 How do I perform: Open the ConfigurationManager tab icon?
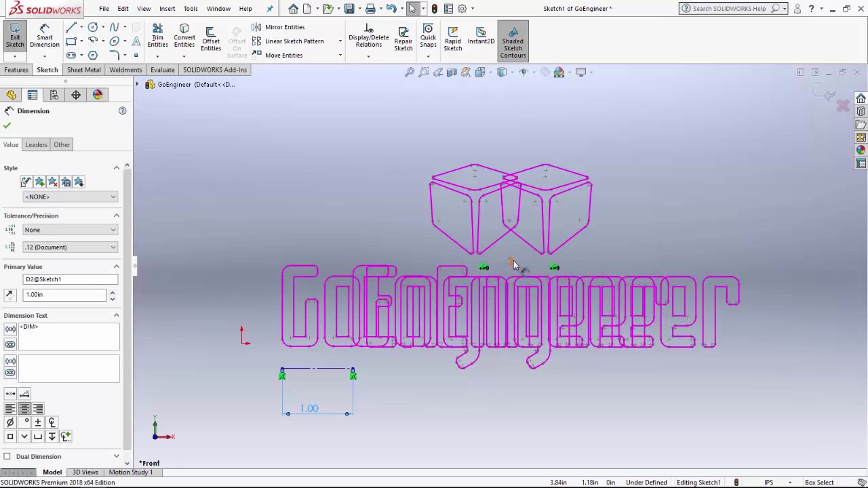pyautogui.click(x=54, y=95)
